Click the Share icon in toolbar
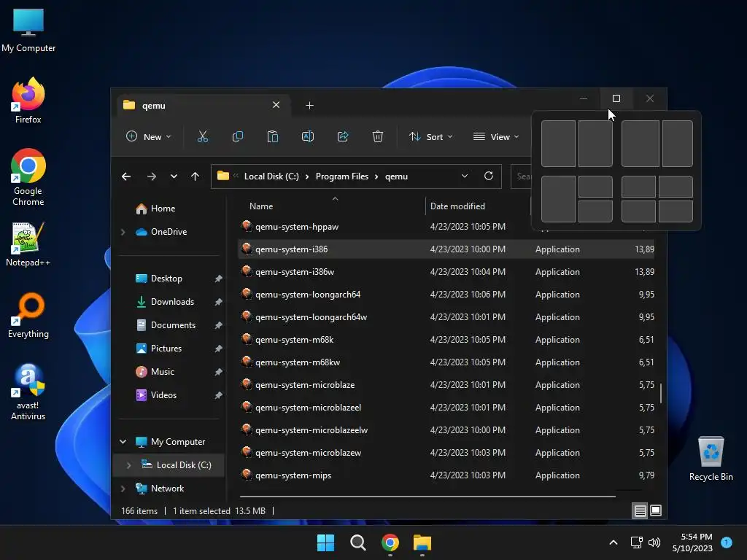The image size is (747, 560). (343, 136)
